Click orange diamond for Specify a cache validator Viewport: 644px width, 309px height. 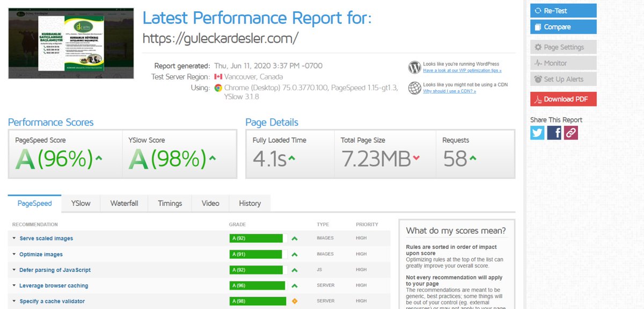click(x=295, y=301)
